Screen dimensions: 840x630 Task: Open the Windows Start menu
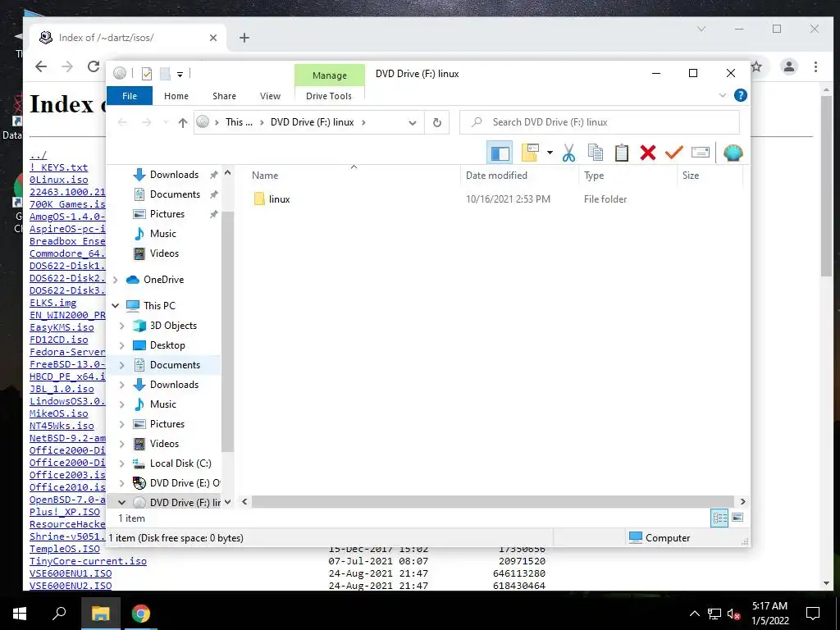[x=20, y=614]
